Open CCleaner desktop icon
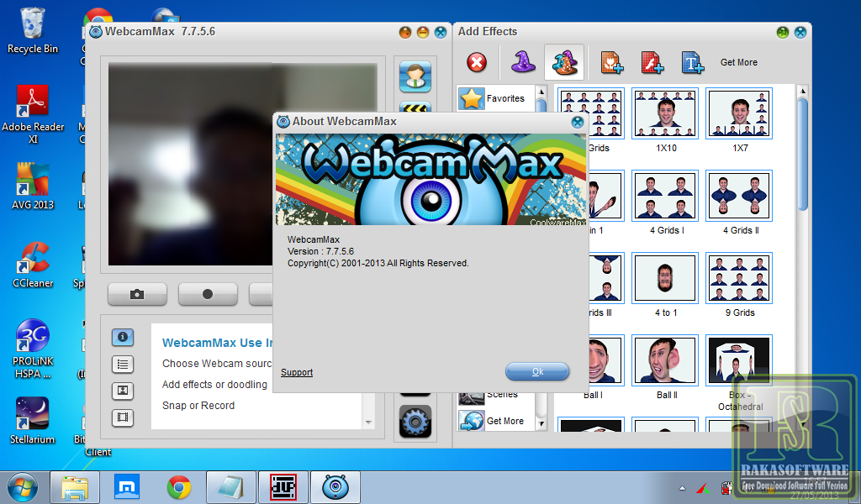The width and height of the screenshot is (861, 504). click(x=33, y=265)
